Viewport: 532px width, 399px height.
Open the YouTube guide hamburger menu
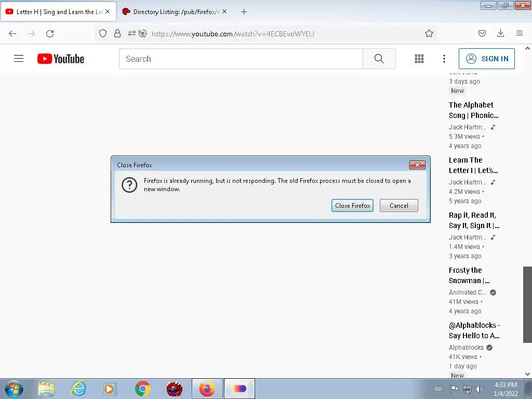pyautogui.click(x=19, y=59)
